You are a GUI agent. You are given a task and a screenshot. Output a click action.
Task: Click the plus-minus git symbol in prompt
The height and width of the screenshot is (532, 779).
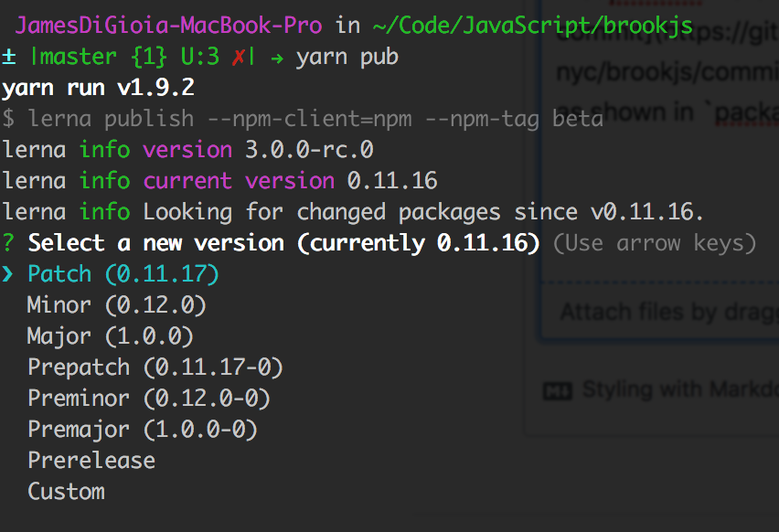click(x=8, y=58)
